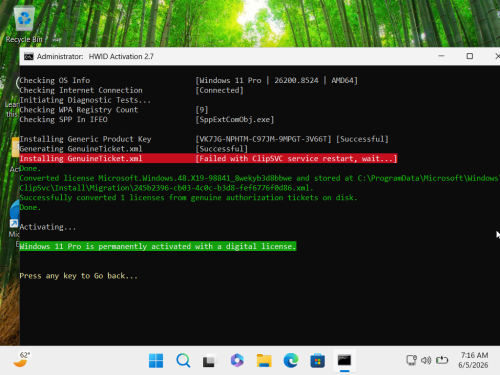Click 'Initiating Diagnostic Tests...' line
Screen dimensions: 500x375
pyautogui.click(x=85, y=100)
